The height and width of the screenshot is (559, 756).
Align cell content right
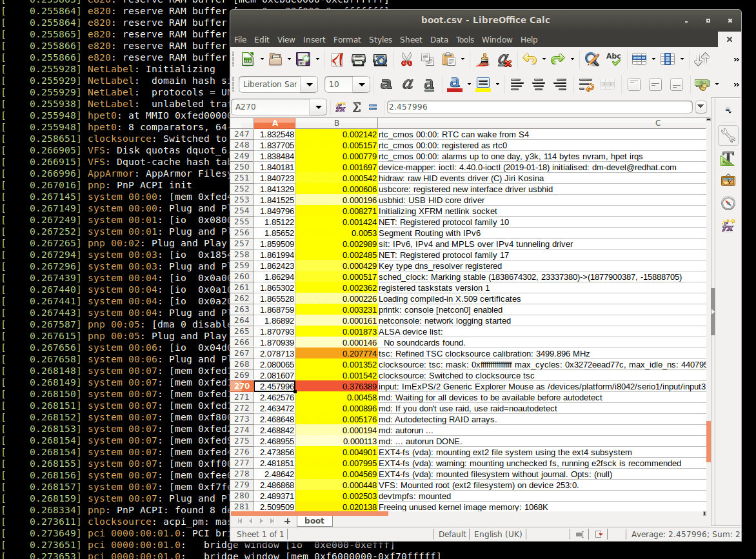tap(560, 84)
